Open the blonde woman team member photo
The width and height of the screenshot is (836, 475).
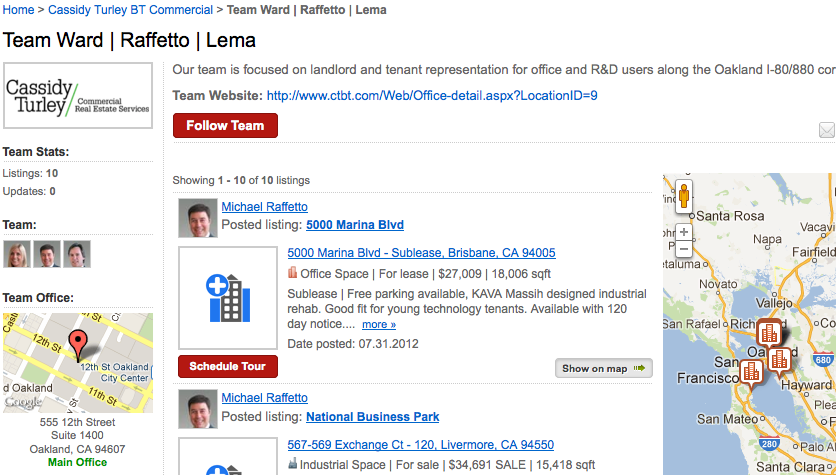pos(17,254)
